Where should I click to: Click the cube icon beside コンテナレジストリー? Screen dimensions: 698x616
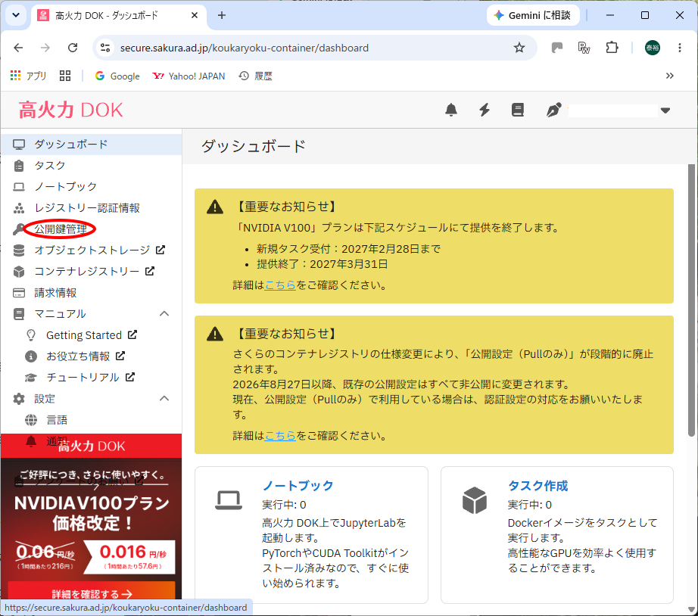[19, 272]
